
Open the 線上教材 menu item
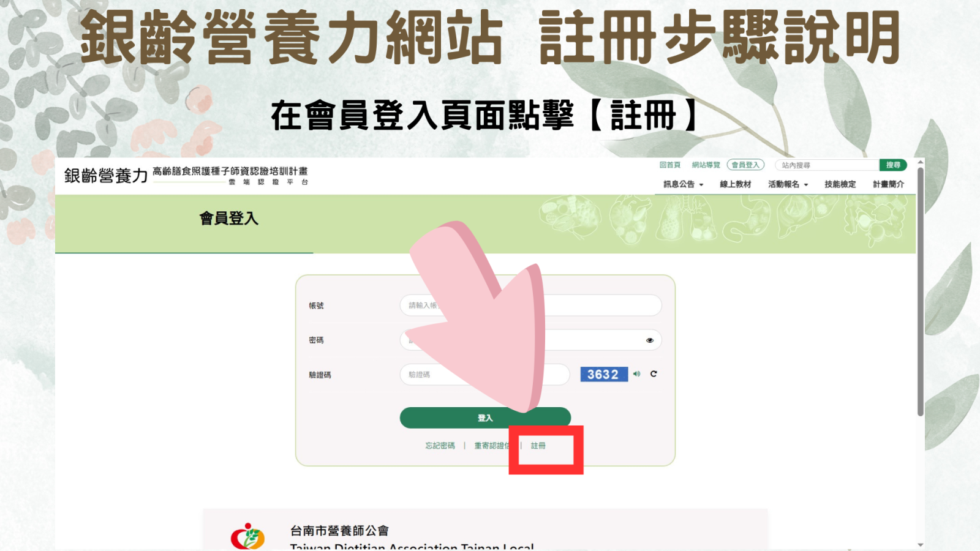(736, 184)
